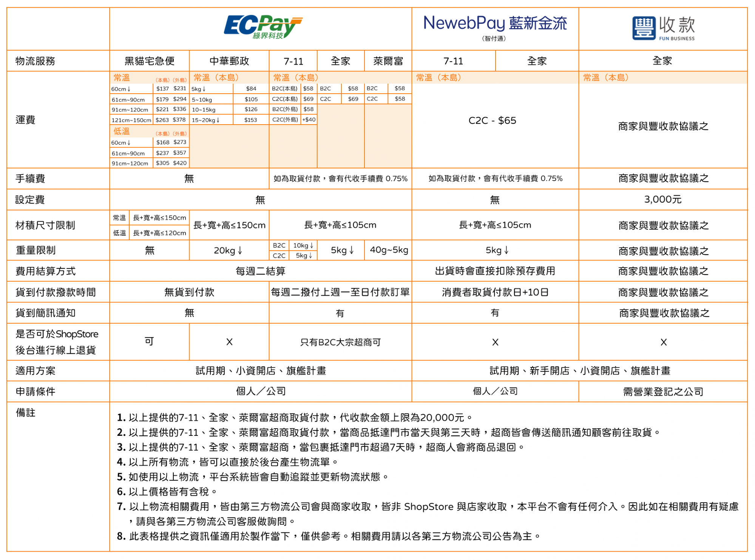The image size is (755, 560).
Task: Click the 每週二結算 cell
Action: (x=261, y=271)
